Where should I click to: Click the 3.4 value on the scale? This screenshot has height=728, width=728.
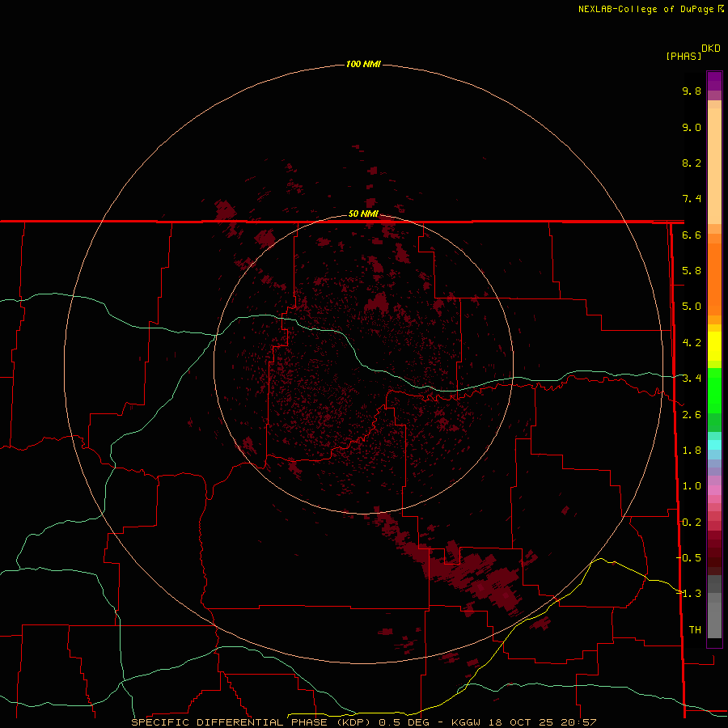692,379
